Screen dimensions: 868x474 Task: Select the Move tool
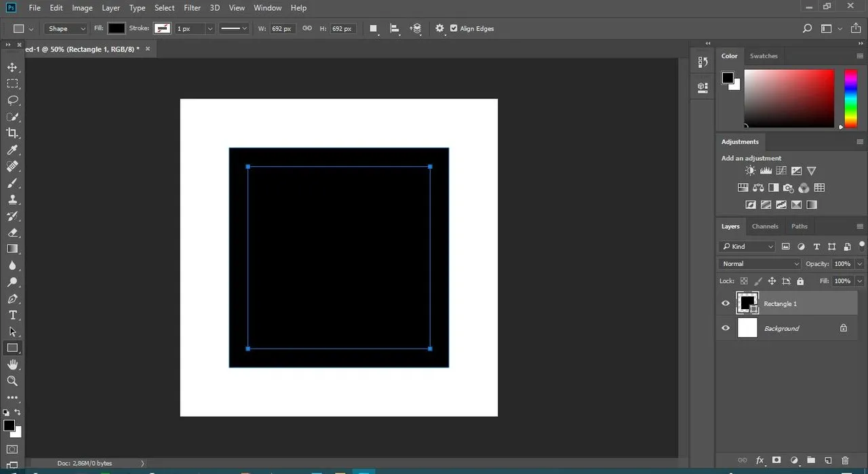[x=12, y=67]
